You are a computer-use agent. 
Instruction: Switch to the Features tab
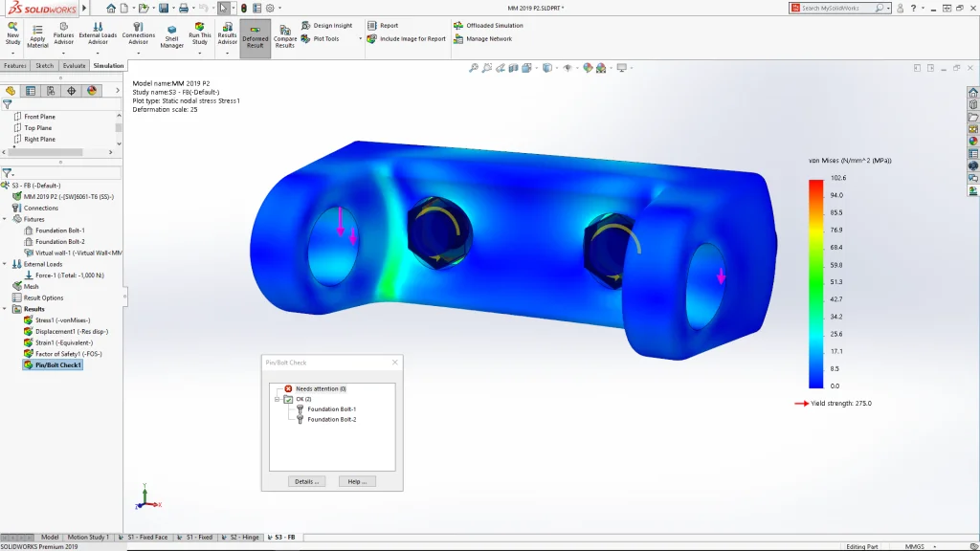tap(15, 66)
